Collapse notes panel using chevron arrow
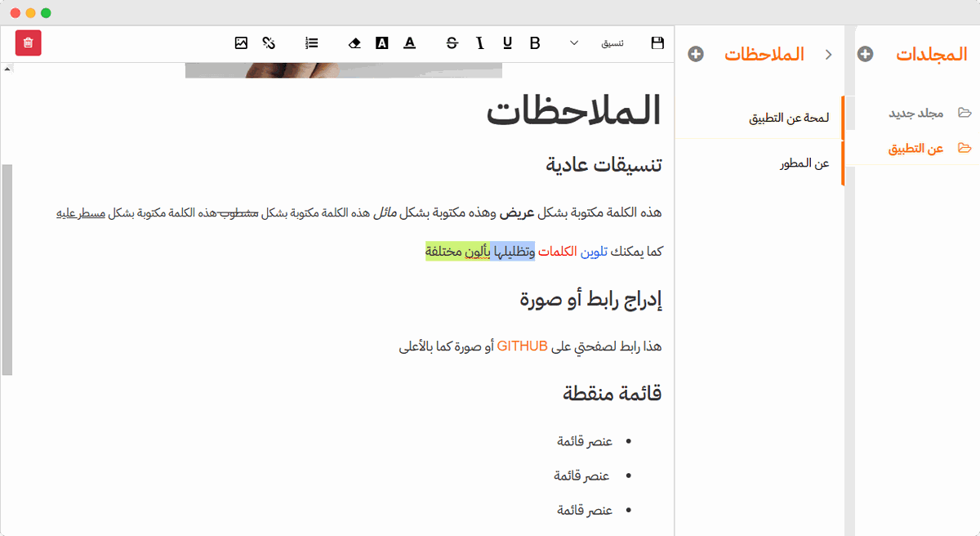Screen dimensions: 980x536 [828, 54]
